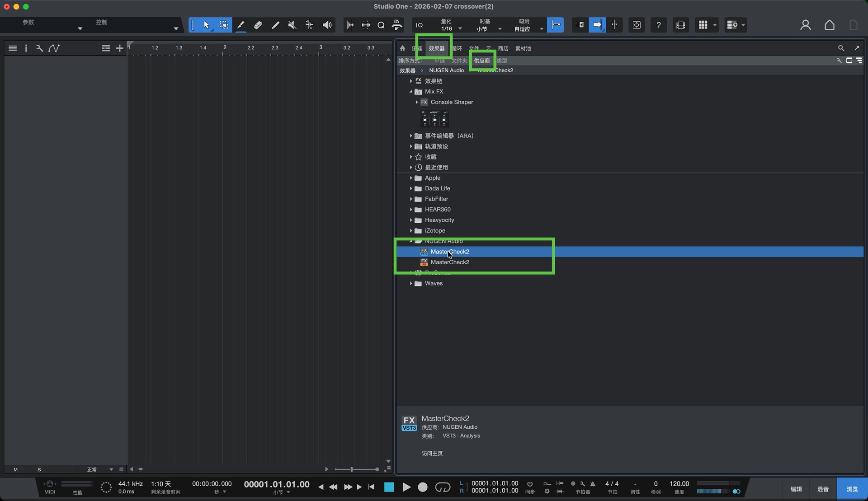Image resolution: width=868 pixels, height=501 pixels.
Task: Toggle autoscroll arrow button
Action: (x=597, y=25)
